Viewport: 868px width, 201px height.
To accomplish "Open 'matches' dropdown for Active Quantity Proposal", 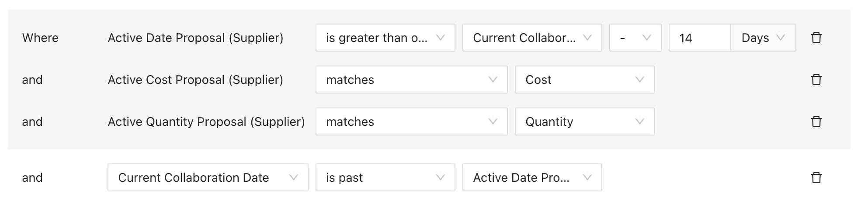I will point(412,121).
